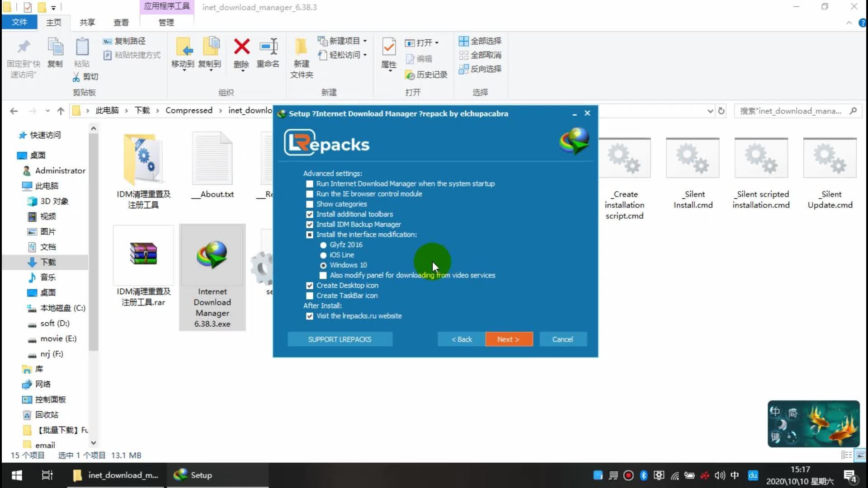The height and width of the screenshot is (488, 868).
Task: Collapse the ribbon with the chevron
Action: [x=849, y=23]
